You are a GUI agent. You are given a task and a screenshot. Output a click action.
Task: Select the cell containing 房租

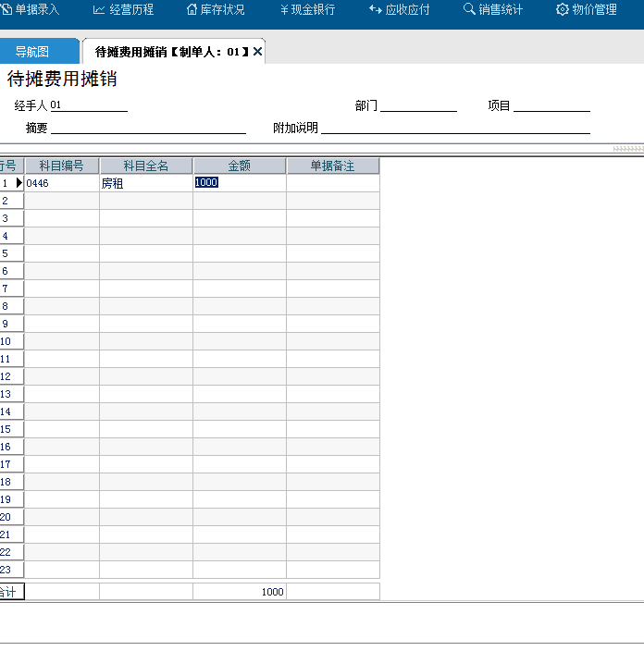pyautogui.click(x=145, y=183)
